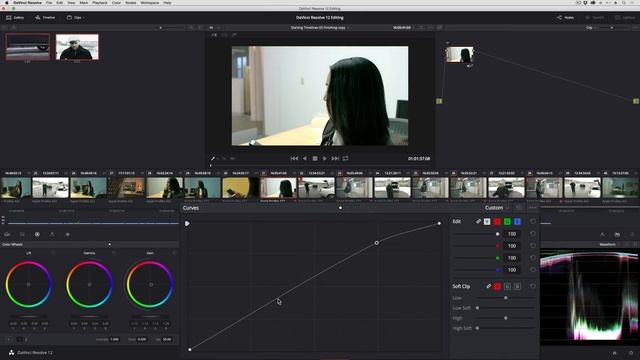Open Curves panel options ellipsis menu
Image resolution: width=640 pixels, height=360 pixels.
pos(532,208)
